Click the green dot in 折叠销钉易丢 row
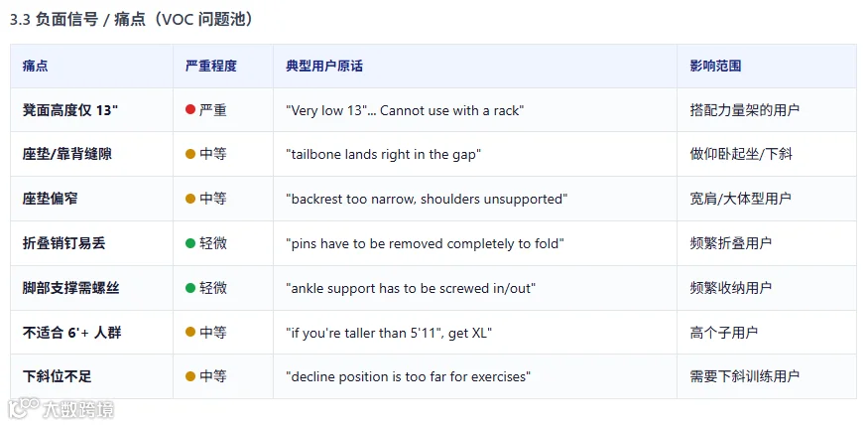Viewport: 868px width, 426px height. click(190, 242)
